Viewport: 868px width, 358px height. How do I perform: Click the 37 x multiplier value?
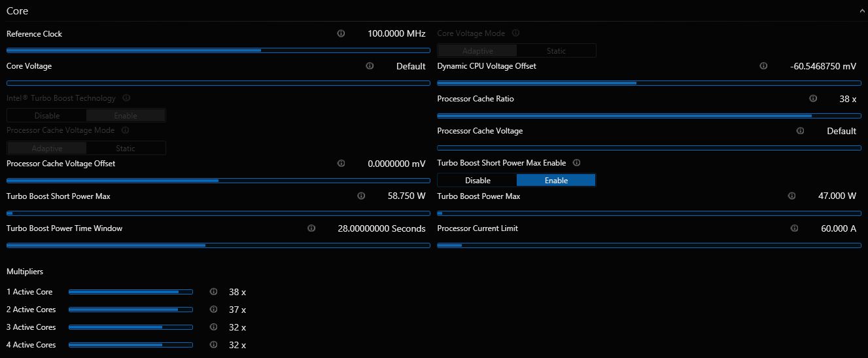pyautogui.click(x=237, y=310)
